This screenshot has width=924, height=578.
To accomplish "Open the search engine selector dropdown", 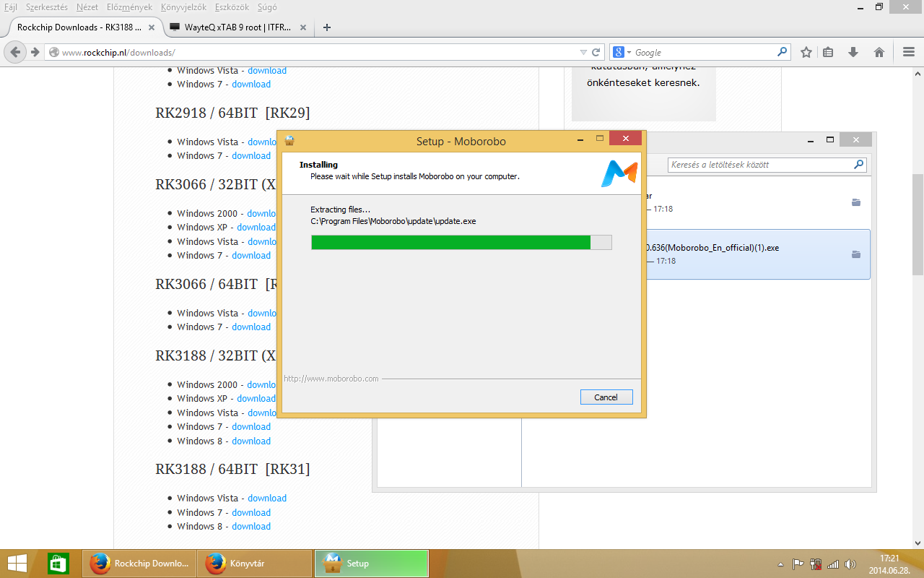I will (x=622, y=52).
